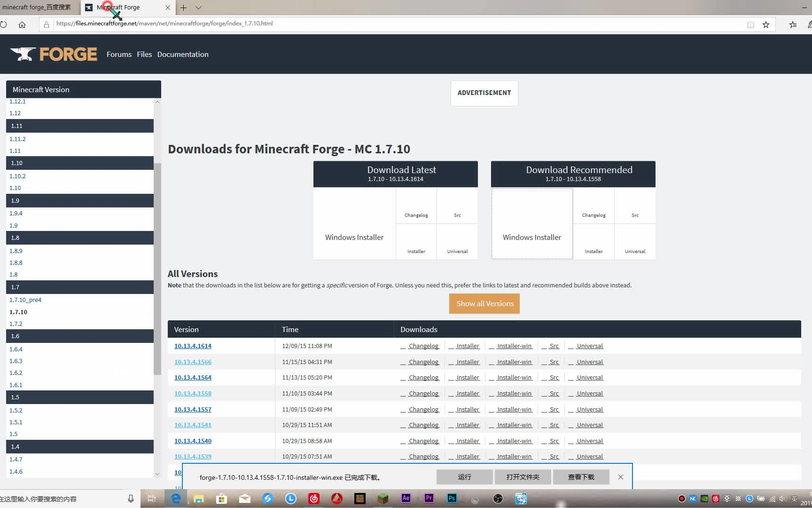Viewport: 812px width, 508px height.
Task: Open the Forums menu
Action: [119, 54]
